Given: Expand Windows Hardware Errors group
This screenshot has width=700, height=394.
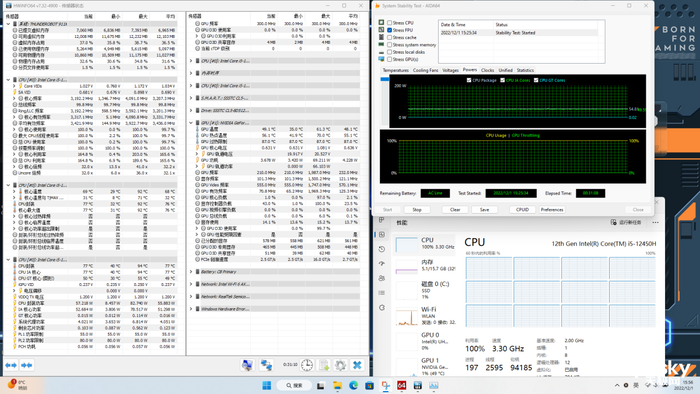Looking at the screenshot, I should click(x=191, y=309).
